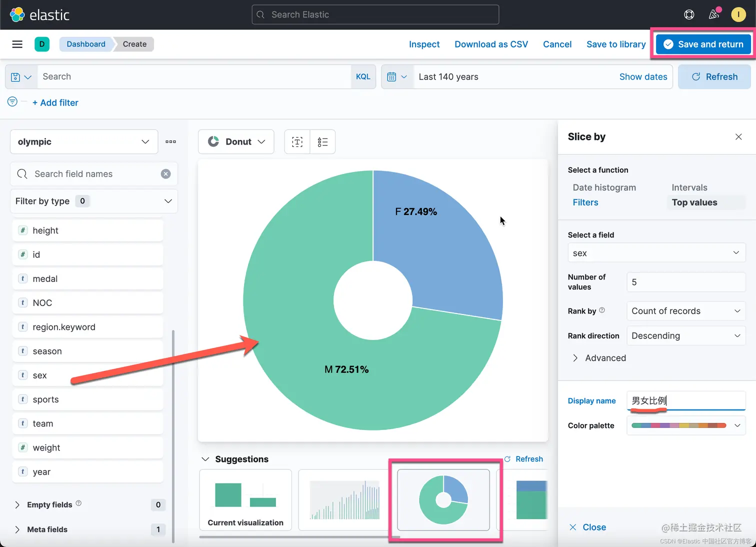Select the Date histogram function
Screen dimensions: 756x547
pos(604,187)
